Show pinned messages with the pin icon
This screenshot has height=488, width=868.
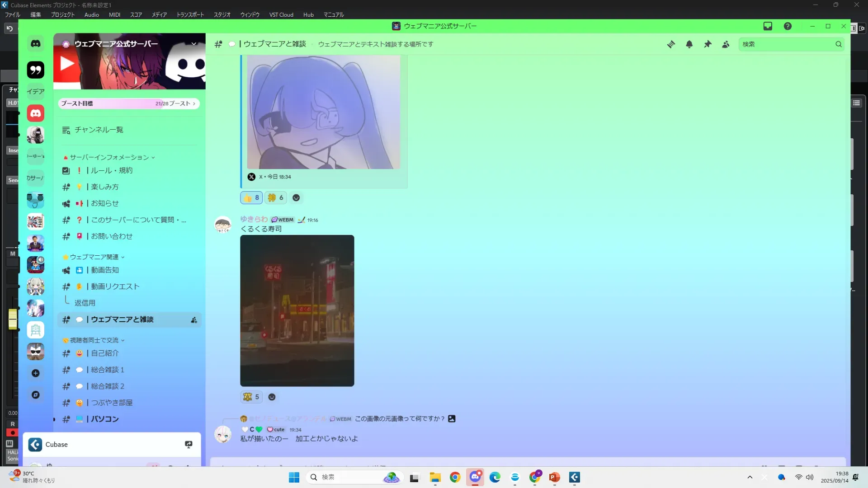(708, 44)
